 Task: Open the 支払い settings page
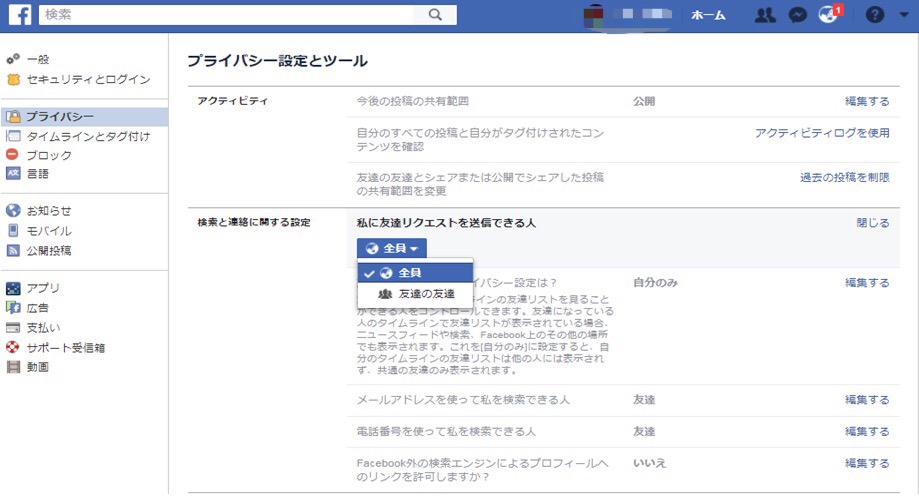[x=43, y=328]
